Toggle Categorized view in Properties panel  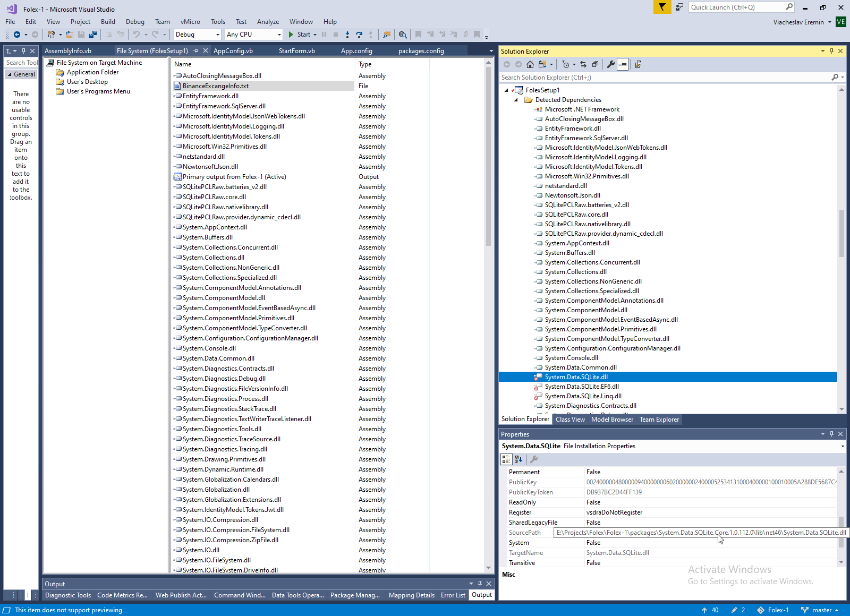[506, 459]
